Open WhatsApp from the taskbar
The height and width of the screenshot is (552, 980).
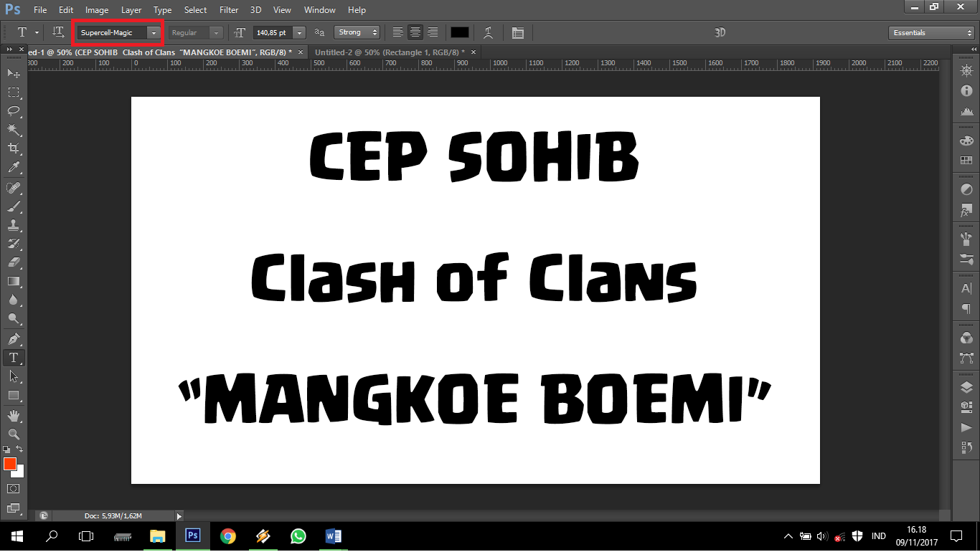298,536
